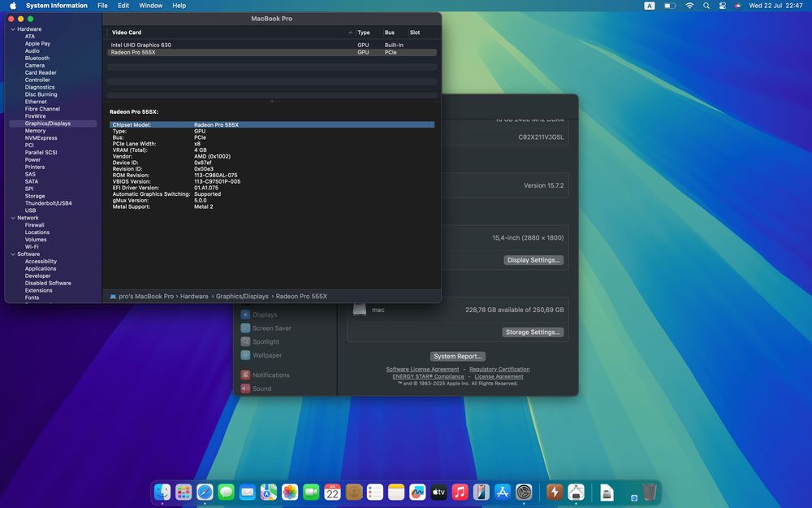Image resolution: width=812 pixels, height=508 pixels.
Task: Click System Settings gear in the Dock
Action: point(524,492)
